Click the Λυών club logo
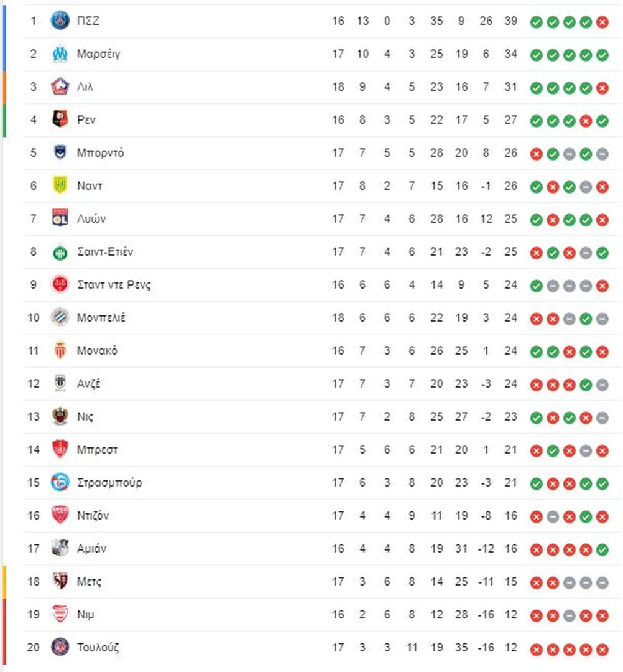The image size is (623, 672). click(60, 218)
